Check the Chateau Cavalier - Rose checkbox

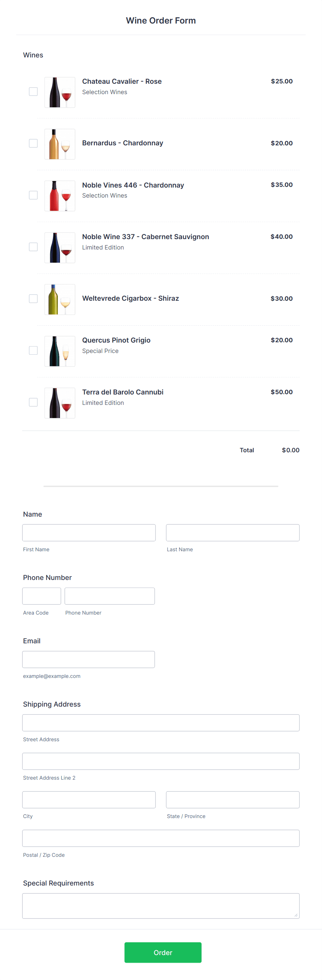point(33,91)
